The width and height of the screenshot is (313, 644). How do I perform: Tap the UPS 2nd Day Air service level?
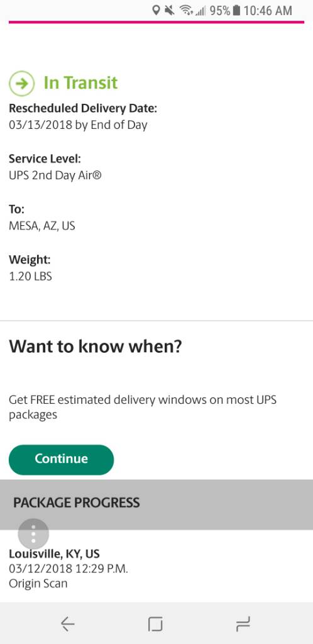[x=55, y=175]
